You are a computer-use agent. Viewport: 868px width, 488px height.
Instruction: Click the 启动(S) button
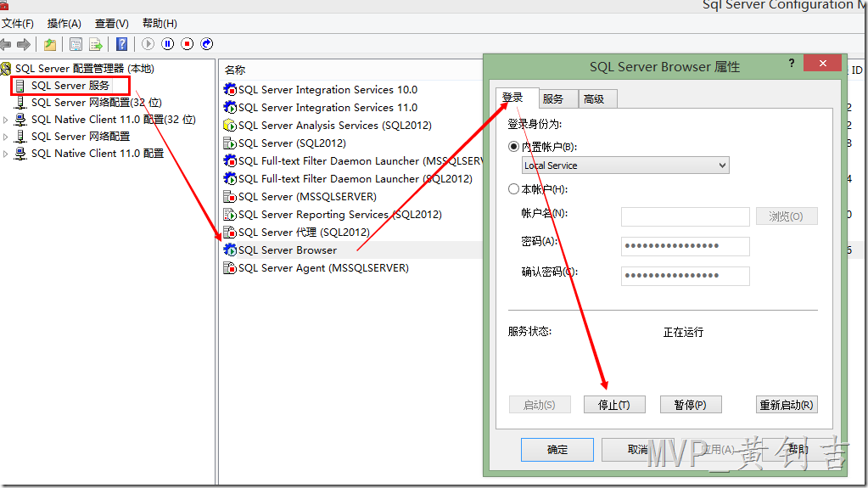(x=540, y=405)
